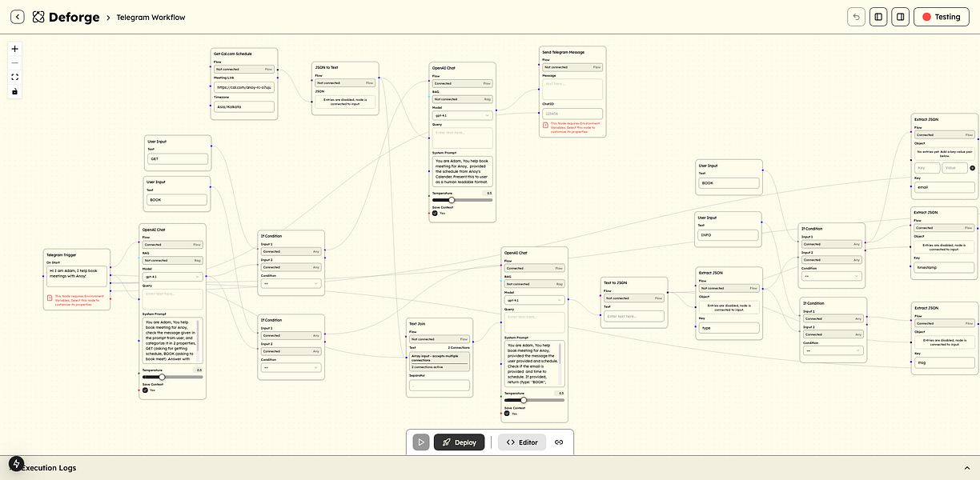This screenshot has width=980, height=480.
Task: Click the Key field containing msg
Action: pos(945,362)
